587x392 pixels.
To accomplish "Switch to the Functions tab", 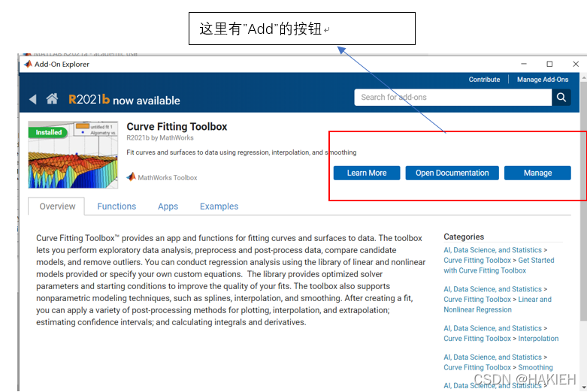I will coord(116,207).
